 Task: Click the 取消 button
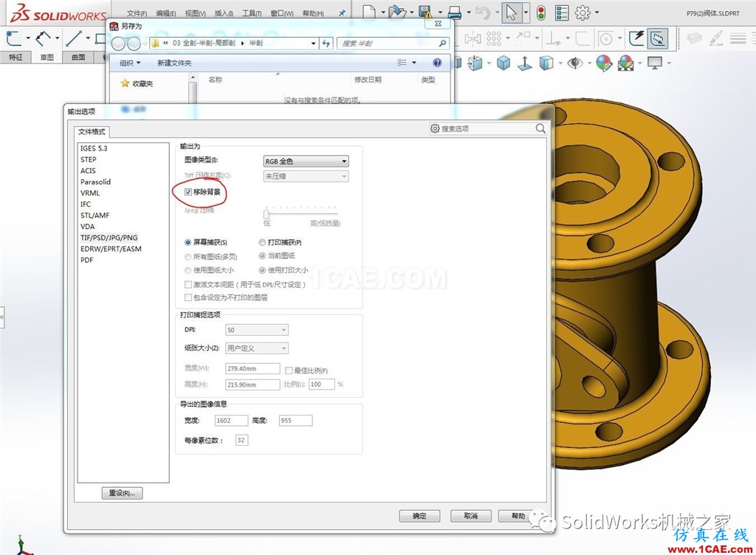click(x=470, y=515)
